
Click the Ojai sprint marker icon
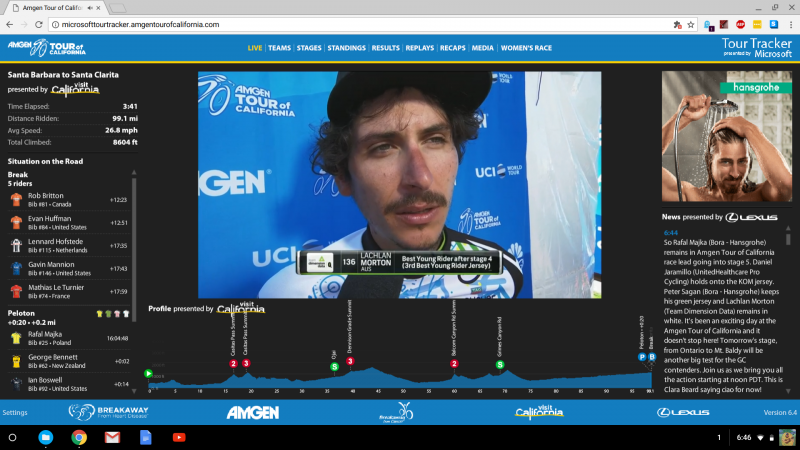(x=334, y=367)
